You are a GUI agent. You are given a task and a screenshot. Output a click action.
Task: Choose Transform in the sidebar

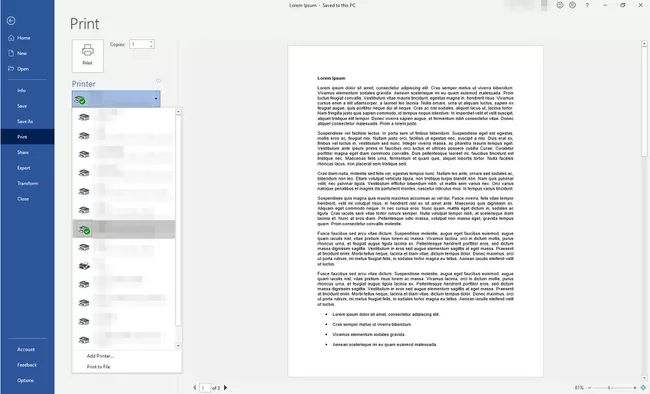[27, 183]
